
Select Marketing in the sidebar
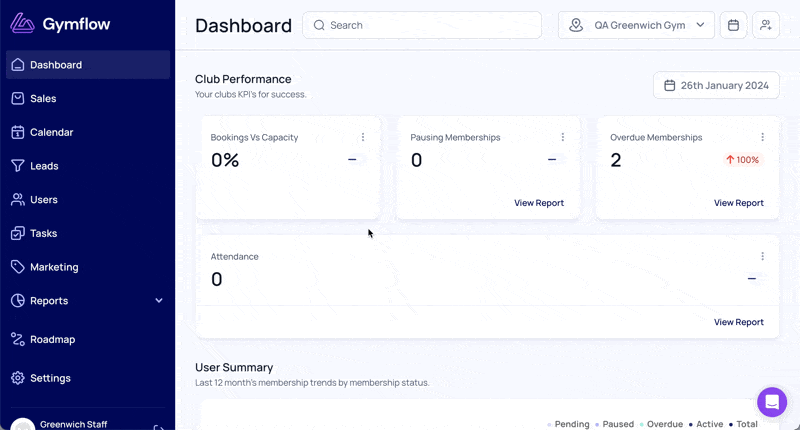(x=54, y=267)
